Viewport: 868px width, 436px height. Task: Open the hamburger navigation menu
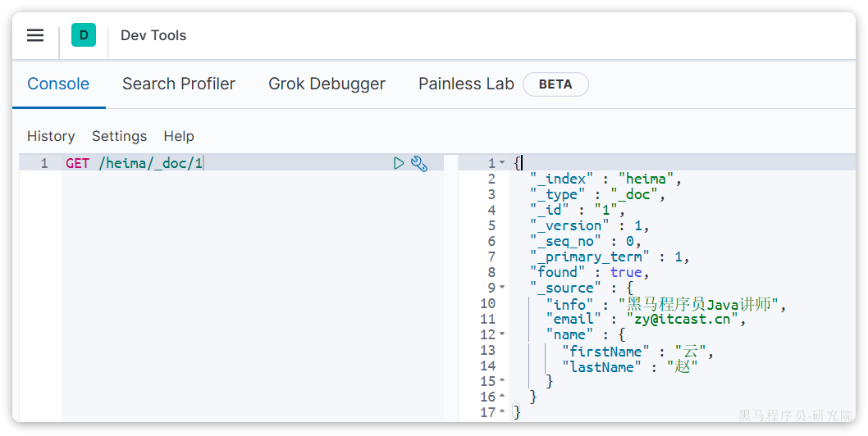pyautogui.click(x=35, y=35)
